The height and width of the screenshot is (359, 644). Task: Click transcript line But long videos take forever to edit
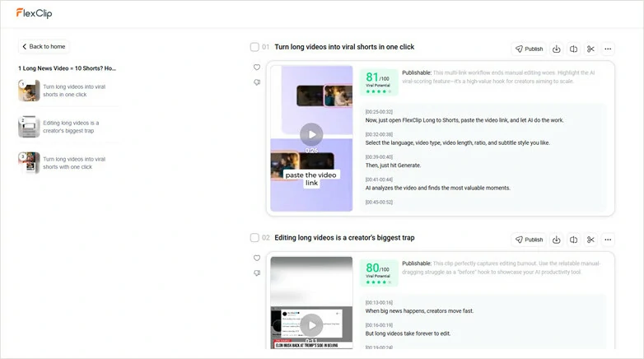(408, 333)
